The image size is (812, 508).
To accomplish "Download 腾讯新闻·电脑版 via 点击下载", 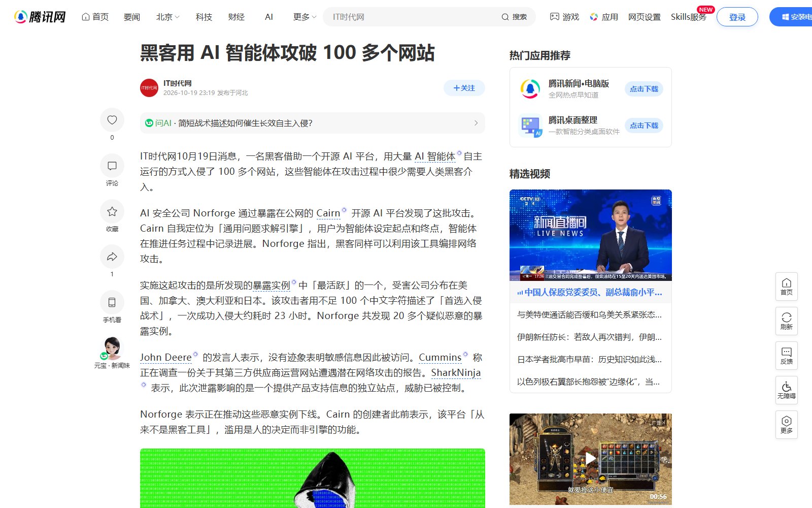I will (644, 89).
